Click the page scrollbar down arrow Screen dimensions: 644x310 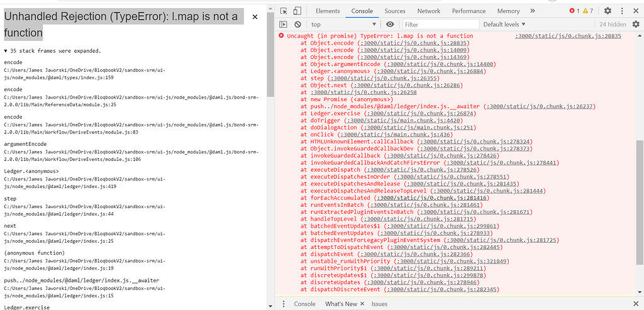pos(270,306)
